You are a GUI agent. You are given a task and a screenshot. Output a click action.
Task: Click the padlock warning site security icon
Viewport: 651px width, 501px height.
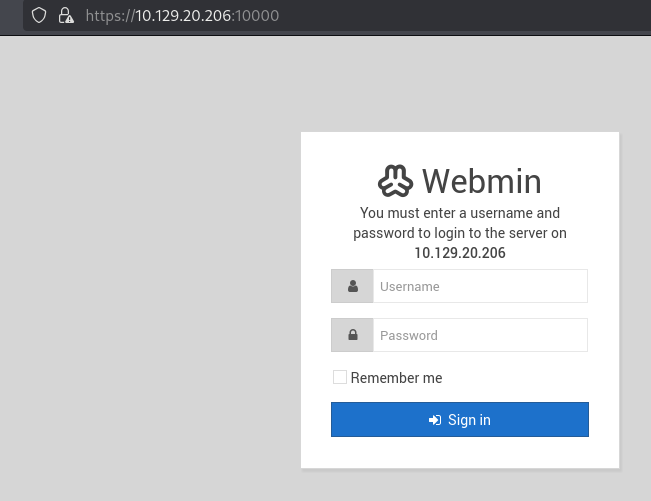coord(66,15)
